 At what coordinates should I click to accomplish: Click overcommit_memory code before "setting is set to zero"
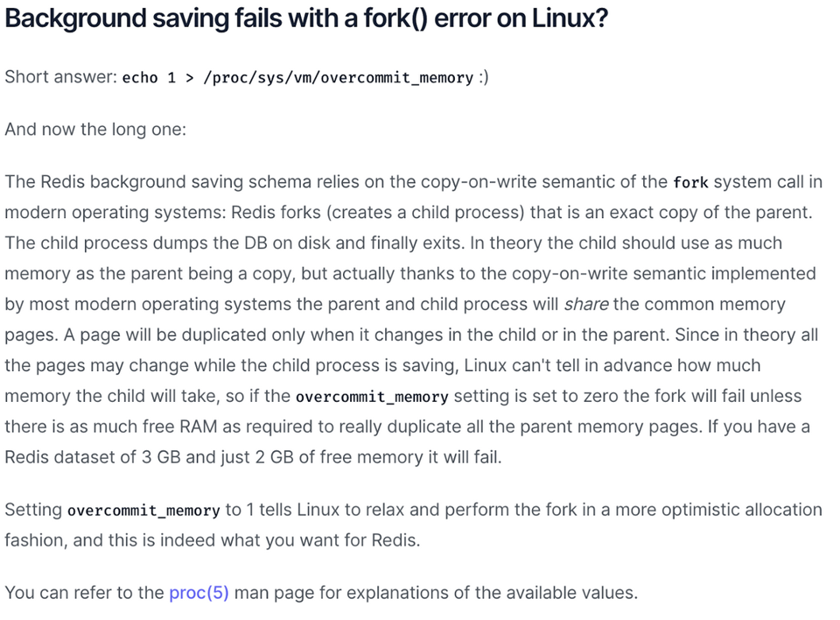[x=372, y=397]
